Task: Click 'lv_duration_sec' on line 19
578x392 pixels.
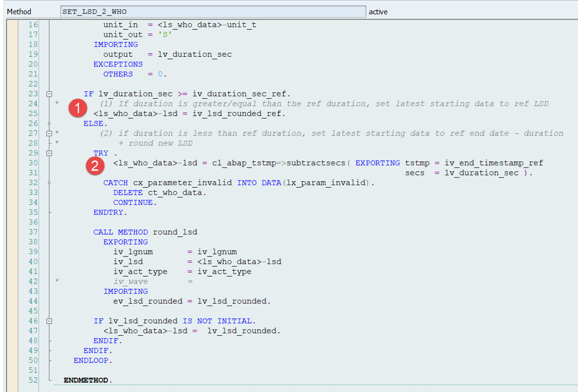Action: pos(194,54)
